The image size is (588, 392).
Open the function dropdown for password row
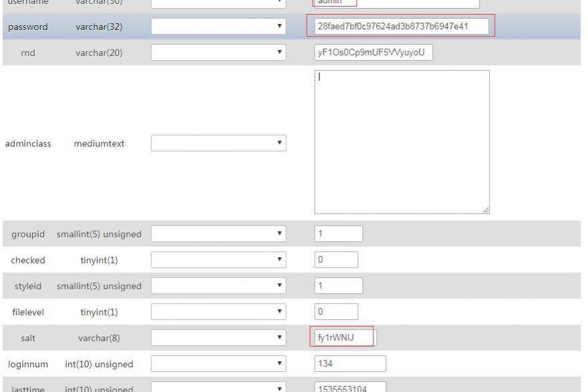(218, 27)
